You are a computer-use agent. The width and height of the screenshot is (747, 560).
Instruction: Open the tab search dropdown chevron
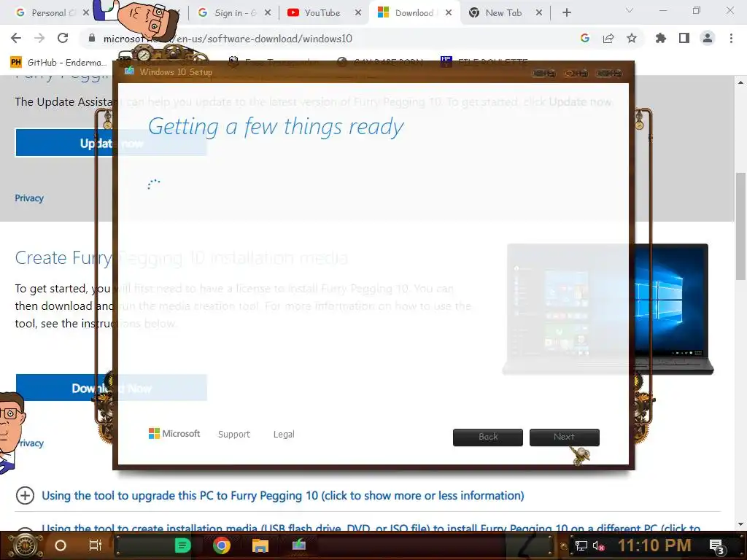point(630,10)
